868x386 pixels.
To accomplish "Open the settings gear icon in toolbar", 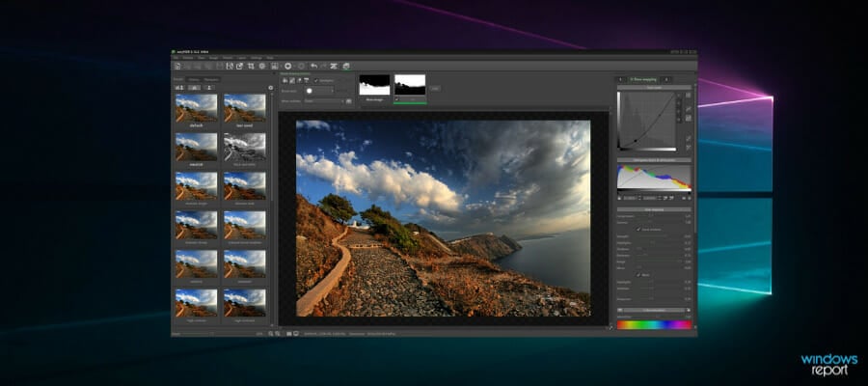I will click(x=262, y=67).
